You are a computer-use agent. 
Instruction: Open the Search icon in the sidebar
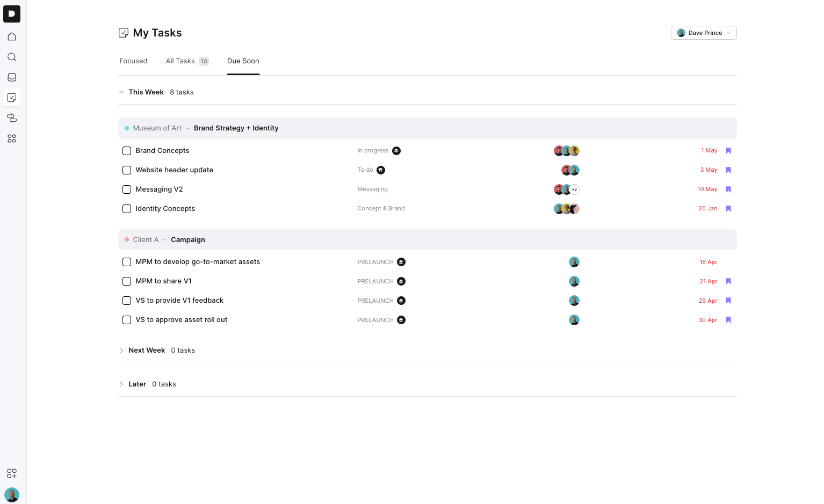coord(12,57)
